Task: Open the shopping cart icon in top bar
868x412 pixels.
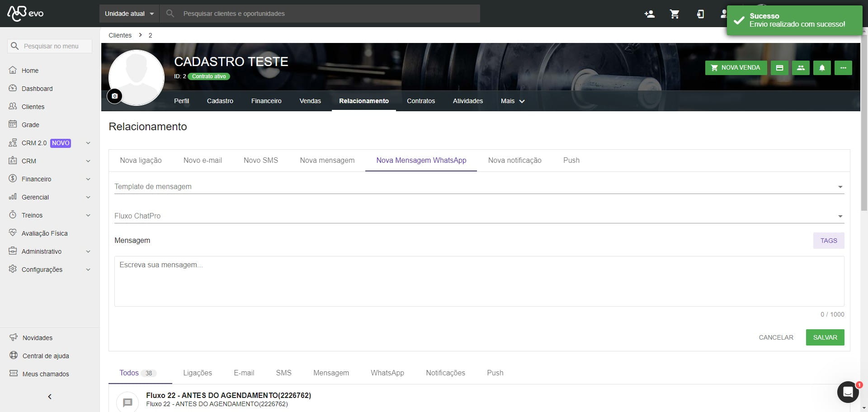Action: pos(675,14)
